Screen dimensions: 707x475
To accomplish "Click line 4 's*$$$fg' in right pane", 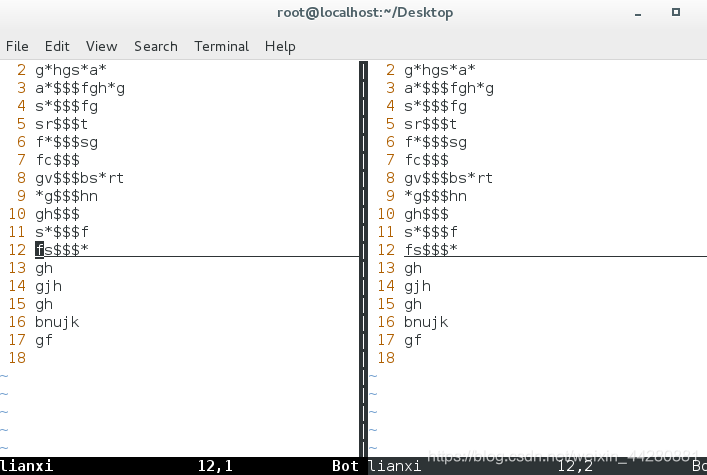I will point(435,106).
